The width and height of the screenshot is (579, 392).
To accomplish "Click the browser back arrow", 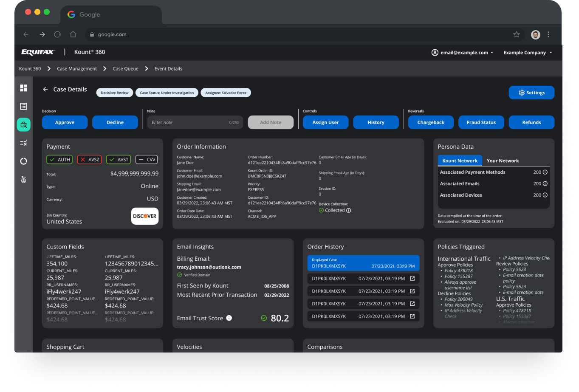I will (x=26, y=34).
